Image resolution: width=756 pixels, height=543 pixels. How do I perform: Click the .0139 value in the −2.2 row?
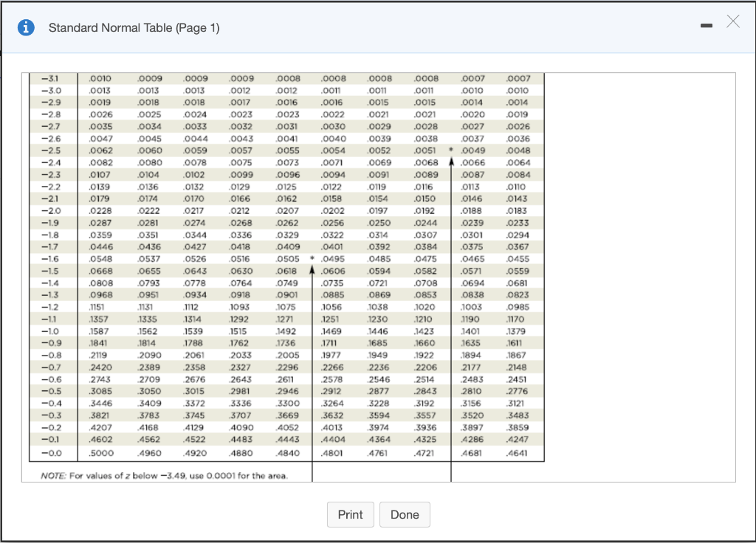100,187
